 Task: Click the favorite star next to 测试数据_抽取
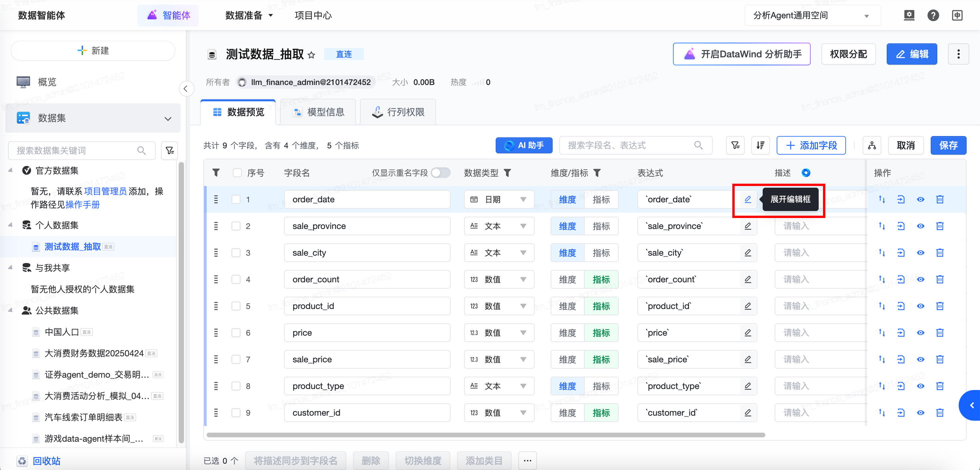[311, 55]
